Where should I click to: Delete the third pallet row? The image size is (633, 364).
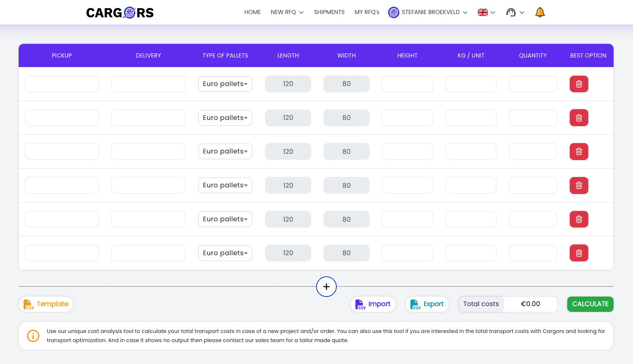point(579,151)
